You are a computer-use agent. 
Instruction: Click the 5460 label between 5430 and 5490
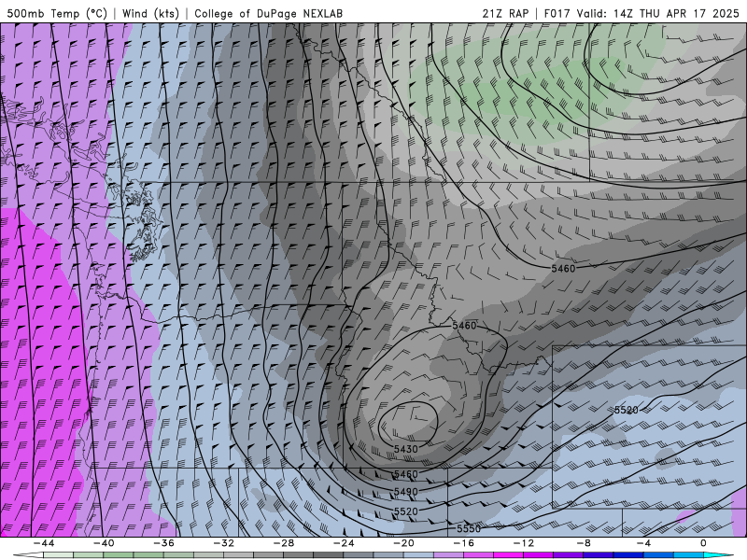[x=406, y=474]
